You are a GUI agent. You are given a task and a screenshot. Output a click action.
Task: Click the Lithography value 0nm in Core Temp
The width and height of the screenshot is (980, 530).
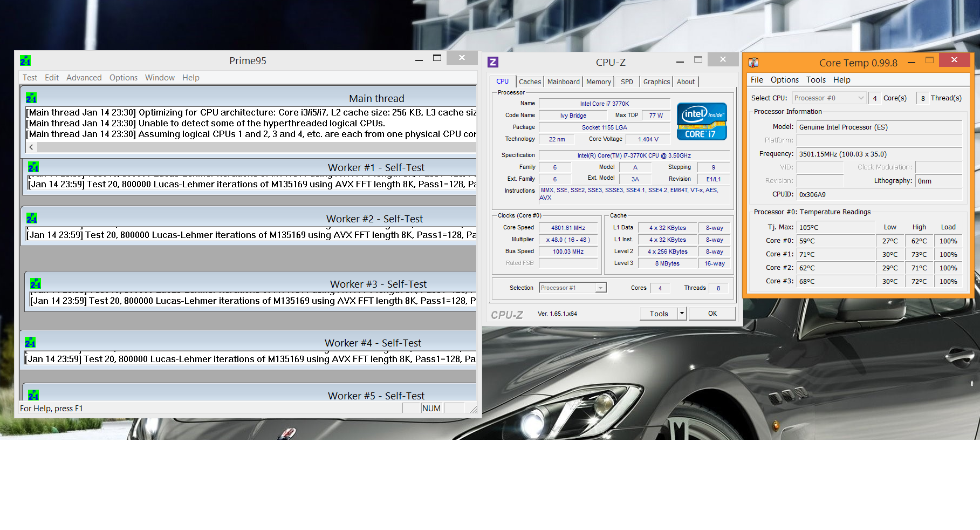click(939, 181)
